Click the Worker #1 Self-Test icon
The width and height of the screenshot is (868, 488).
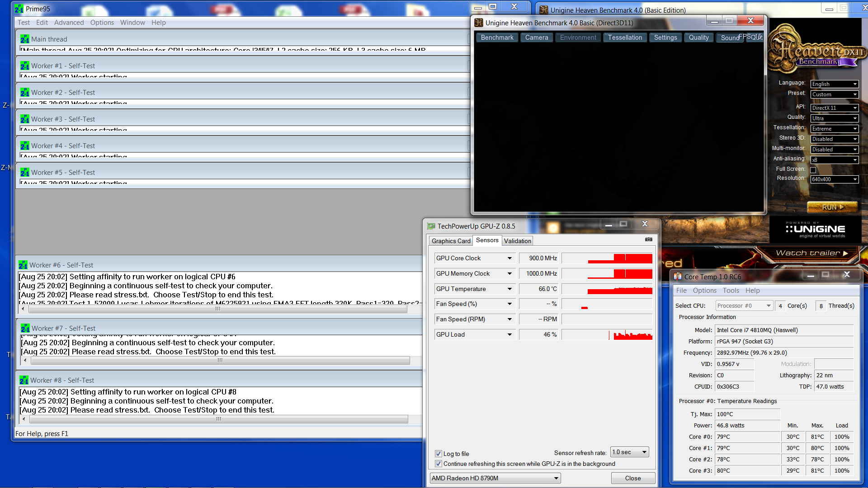click(x=25, y=66)
